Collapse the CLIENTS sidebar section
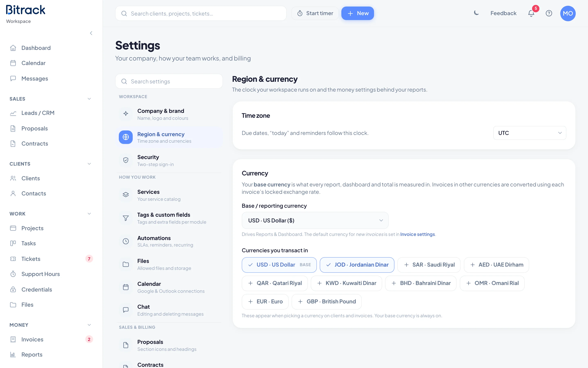 pyautogui.click(x=89, y=164)
